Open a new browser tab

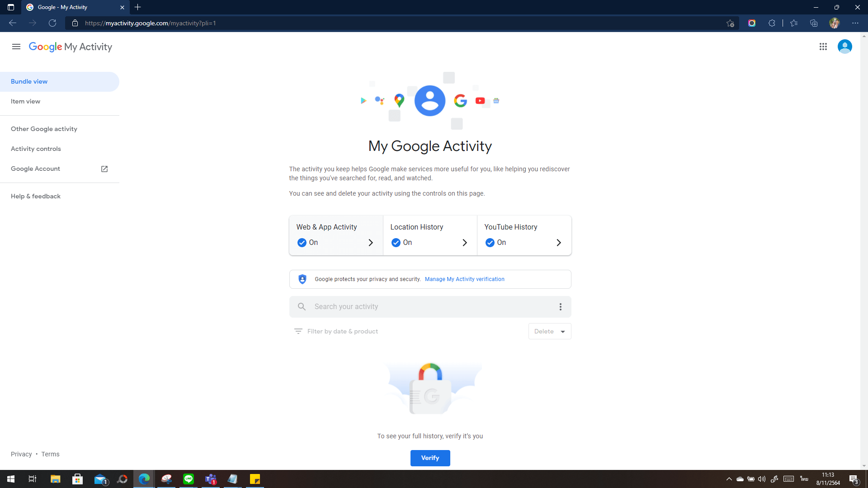[x=138, y=7]
